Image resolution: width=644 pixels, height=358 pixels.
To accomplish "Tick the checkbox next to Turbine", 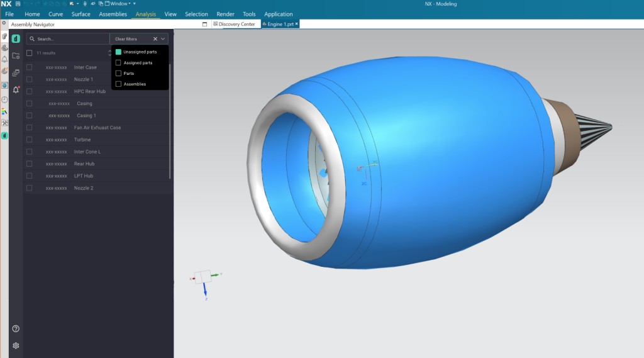I will tap(30, 140).
